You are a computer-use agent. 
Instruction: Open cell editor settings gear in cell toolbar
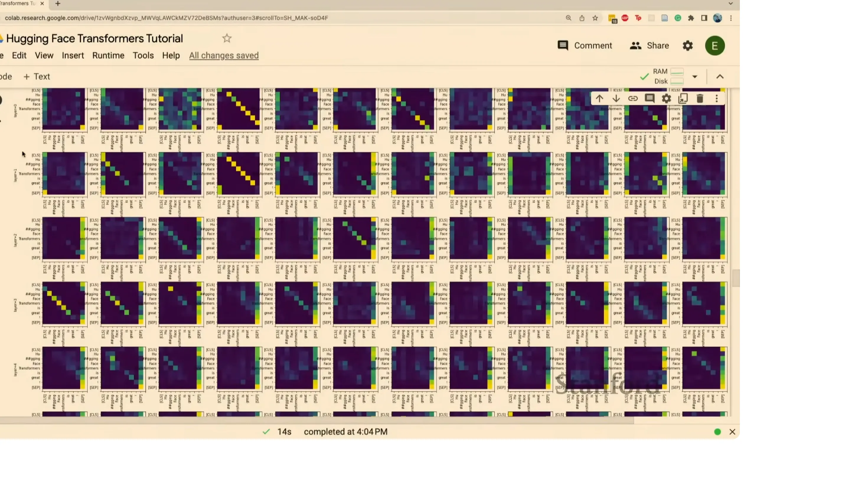667,99
